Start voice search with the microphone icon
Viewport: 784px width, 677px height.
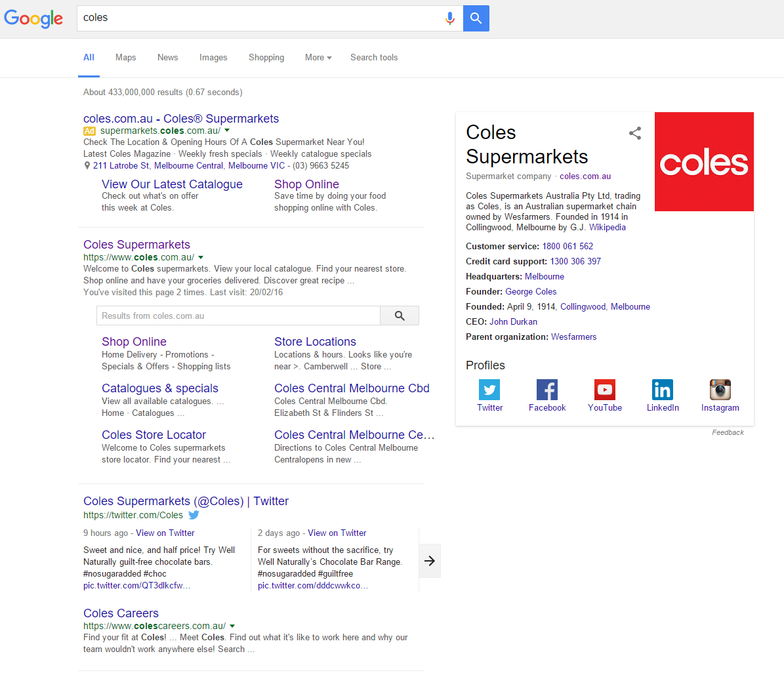coord(450,18)
